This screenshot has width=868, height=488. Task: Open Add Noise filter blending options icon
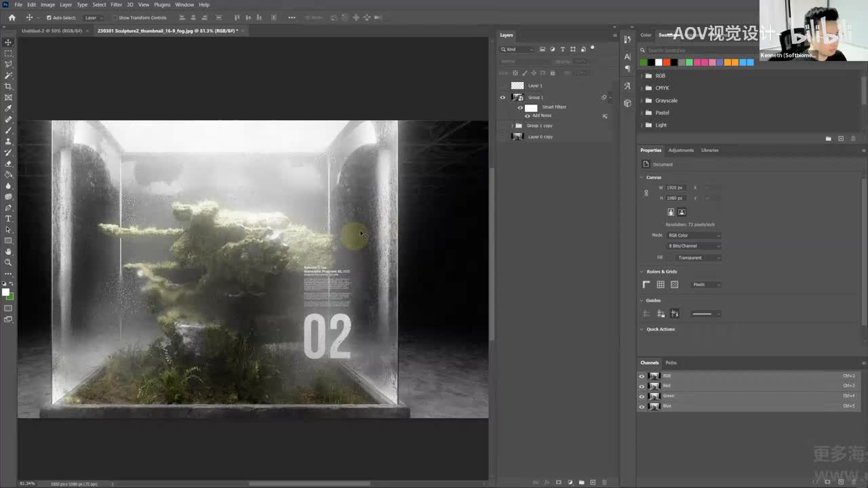(x=605, y=116)
